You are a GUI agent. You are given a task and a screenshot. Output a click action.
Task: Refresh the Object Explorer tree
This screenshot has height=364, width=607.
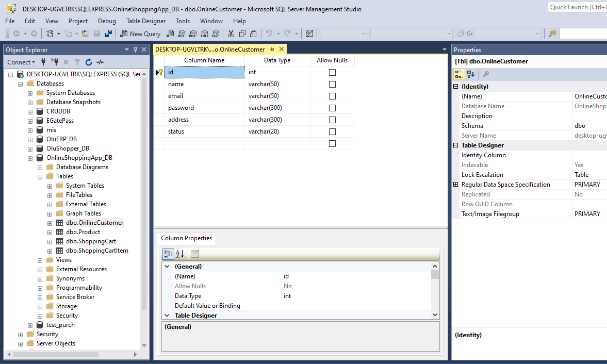point(89,62)
